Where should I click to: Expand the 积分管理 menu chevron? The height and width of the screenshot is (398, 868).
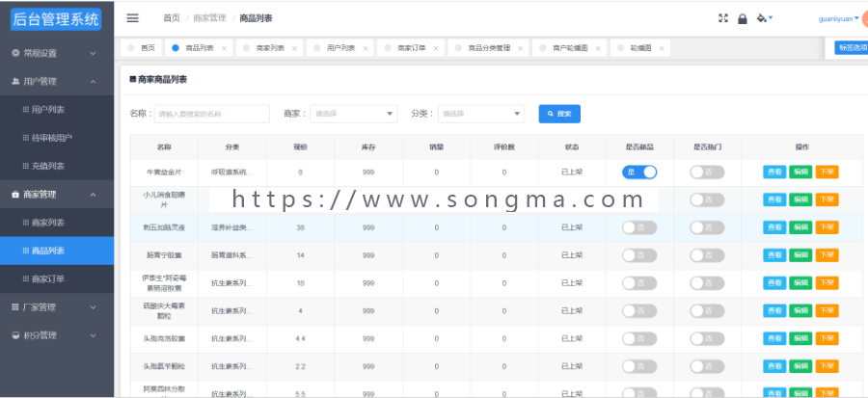tap(93, 335)
